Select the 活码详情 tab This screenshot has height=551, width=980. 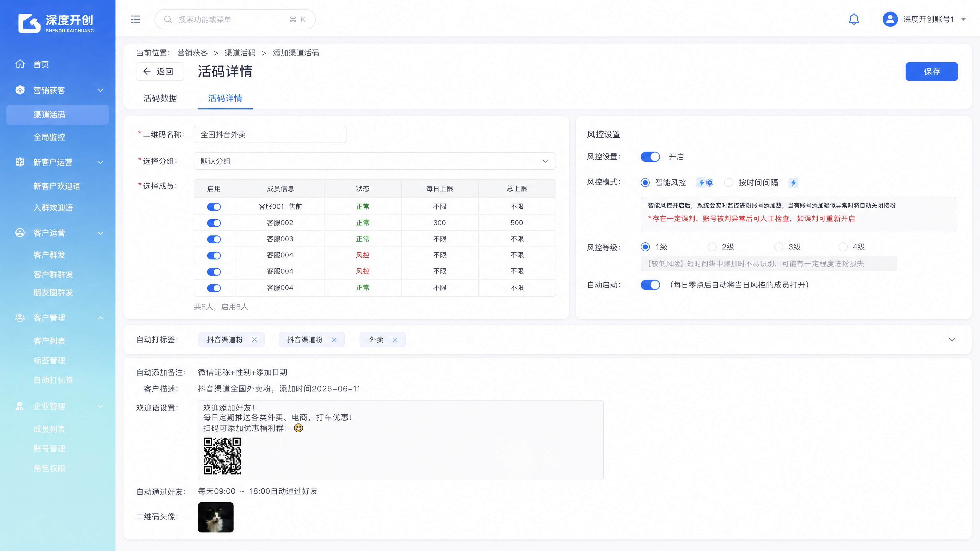click(225, 98)
